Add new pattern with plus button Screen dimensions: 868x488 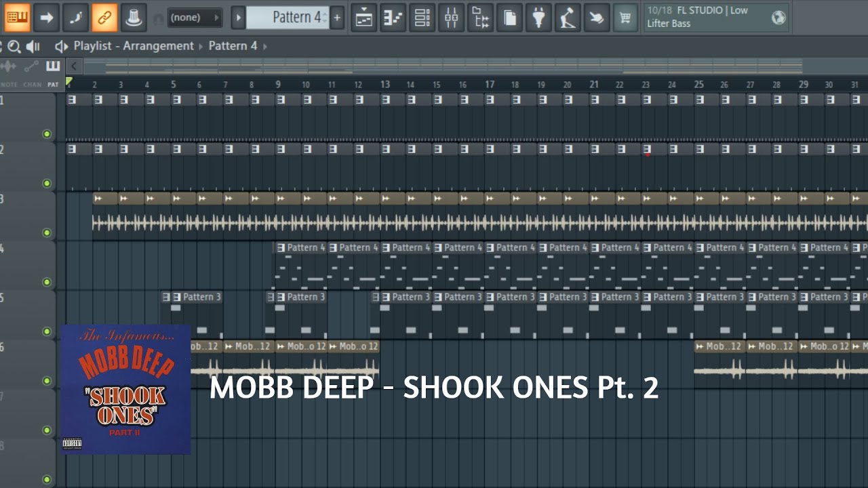[337, 17]
